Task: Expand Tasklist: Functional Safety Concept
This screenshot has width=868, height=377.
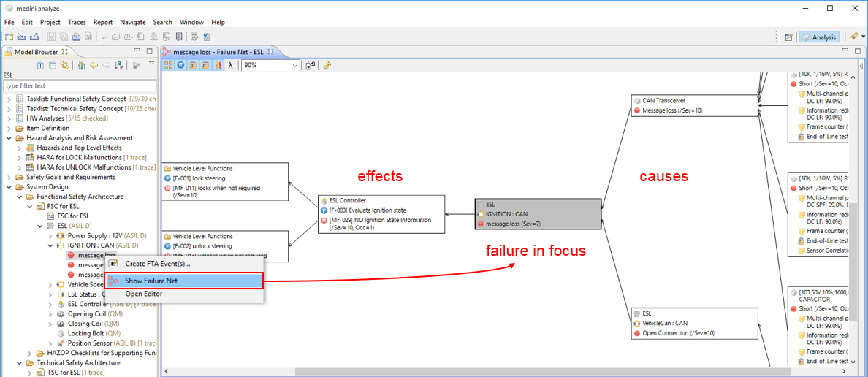Action: (8, 99)
